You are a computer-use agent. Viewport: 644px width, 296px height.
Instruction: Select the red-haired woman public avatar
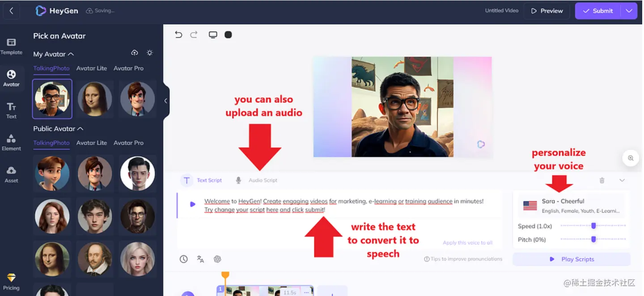pyautogui.click(x=52, y=216)
